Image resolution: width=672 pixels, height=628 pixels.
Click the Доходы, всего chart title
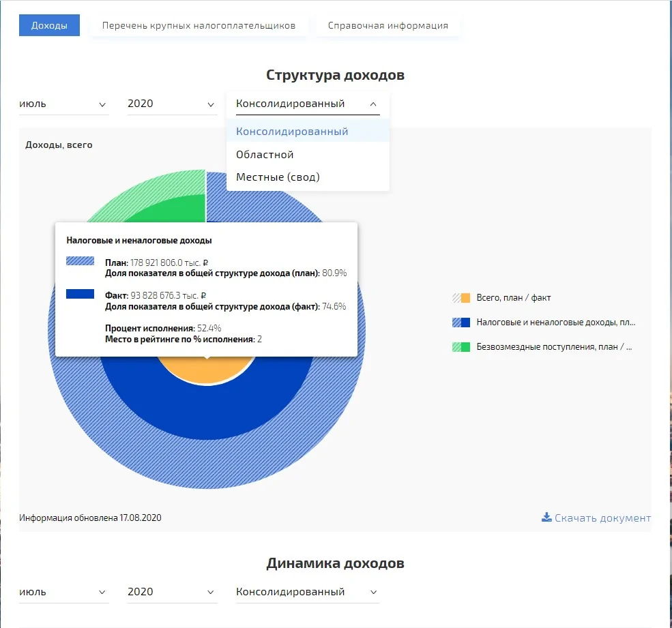coord(59,145)
